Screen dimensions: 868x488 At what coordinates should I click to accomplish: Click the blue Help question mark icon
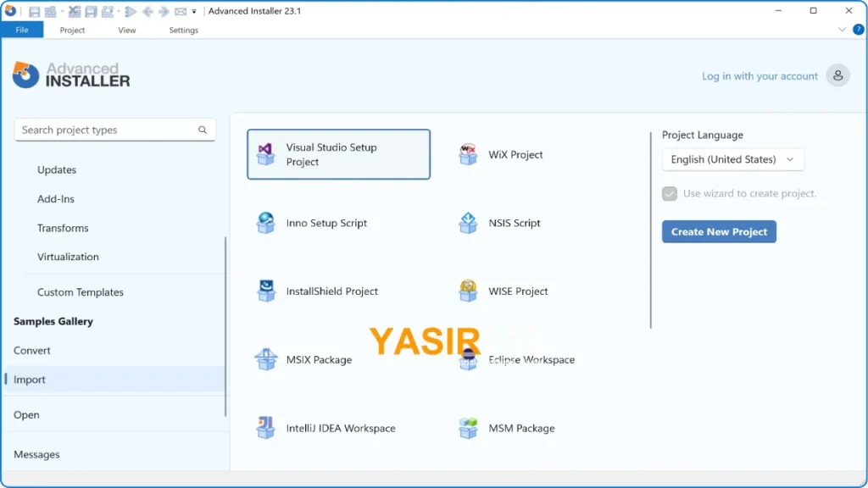coord(858,30)
